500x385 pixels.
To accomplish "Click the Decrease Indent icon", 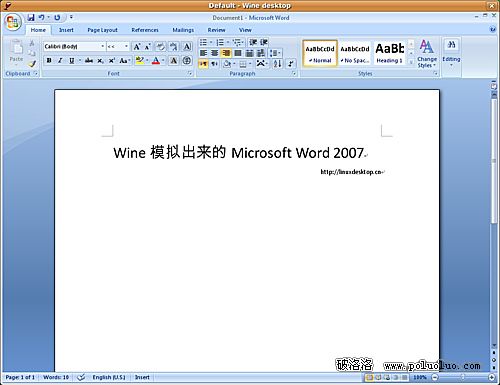I will point(253,42).
